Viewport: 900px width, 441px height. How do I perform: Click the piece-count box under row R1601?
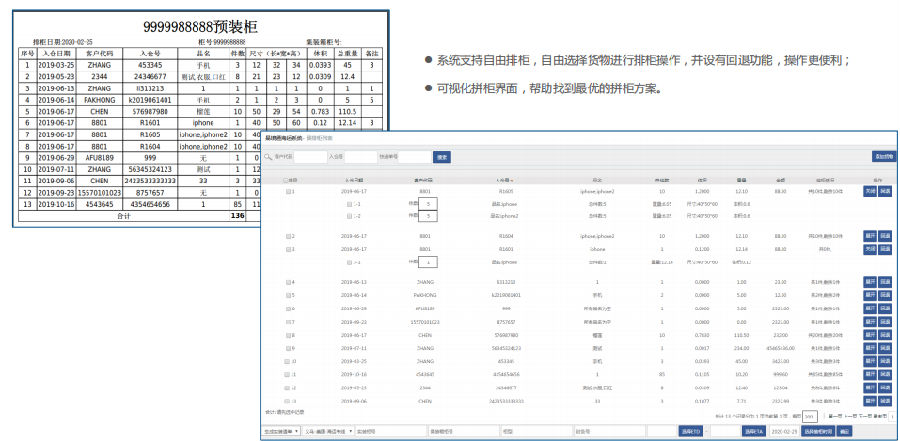click(x=428, y=262)
